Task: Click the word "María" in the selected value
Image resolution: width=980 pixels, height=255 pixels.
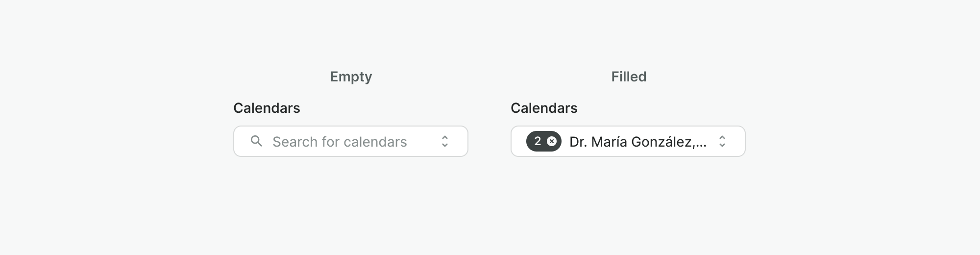Action: tap(609, 142)
